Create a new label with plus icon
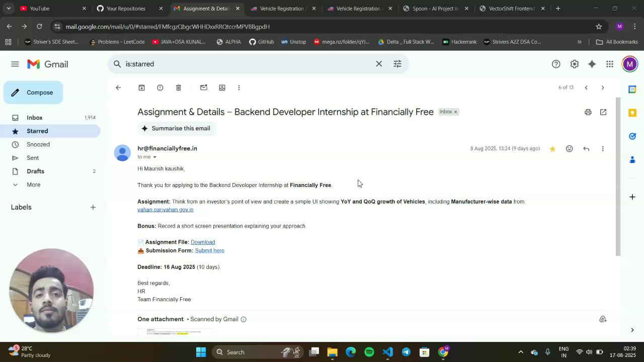 point(93,207)
